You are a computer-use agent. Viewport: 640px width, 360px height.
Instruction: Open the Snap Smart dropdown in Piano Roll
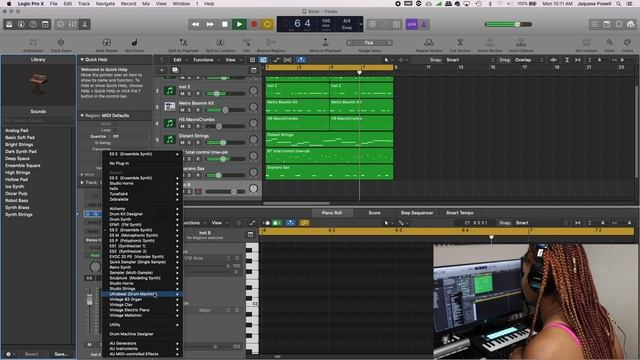coord(541,223)
